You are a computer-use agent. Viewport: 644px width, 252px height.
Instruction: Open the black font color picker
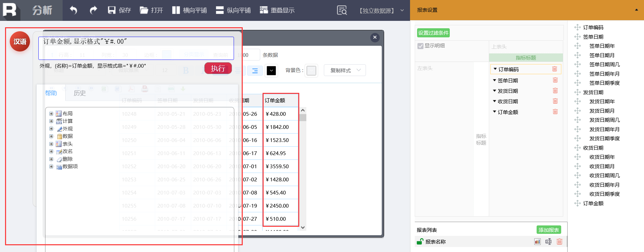click(x=271, y=70)
